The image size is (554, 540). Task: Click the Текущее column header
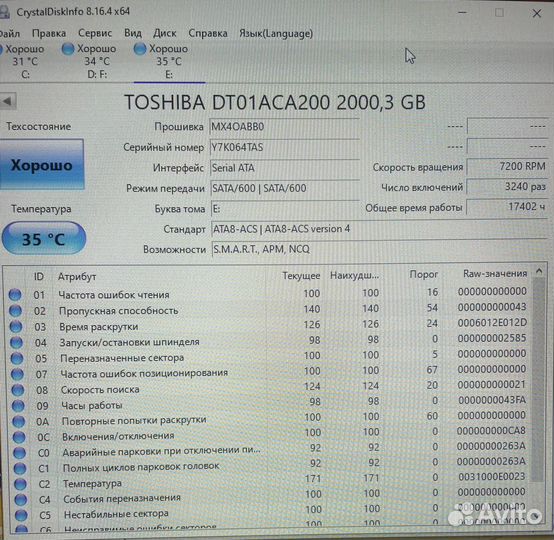tap(301, 275)
